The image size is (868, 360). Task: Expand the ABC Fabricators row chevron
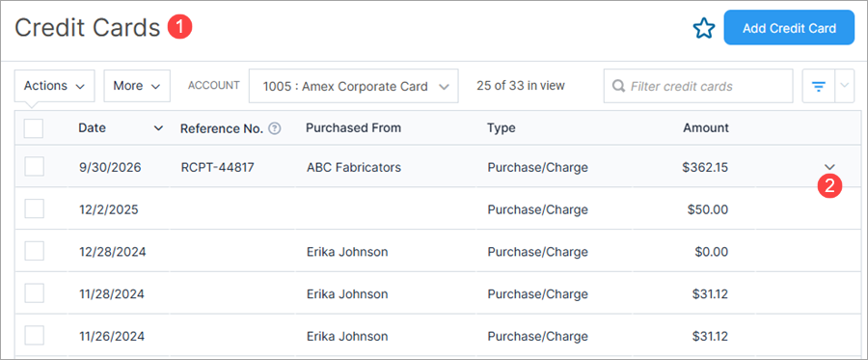pyautogui.click(x=829, y=166)
